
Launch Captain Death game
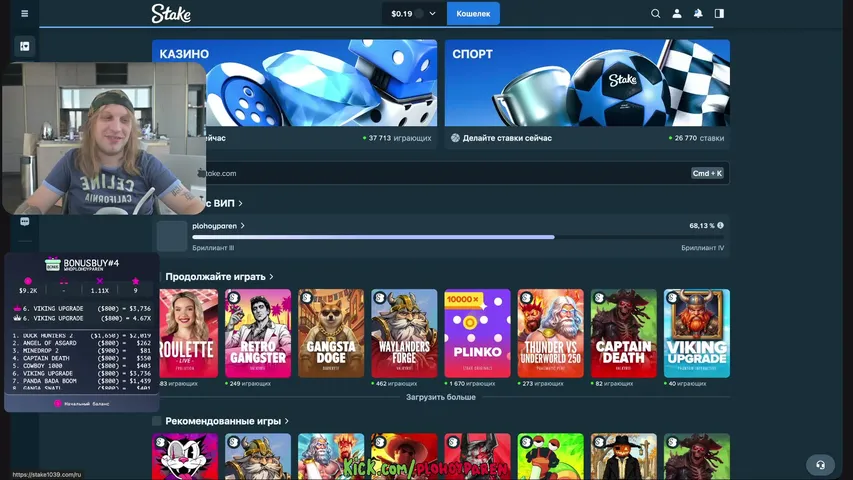point(623,333)
